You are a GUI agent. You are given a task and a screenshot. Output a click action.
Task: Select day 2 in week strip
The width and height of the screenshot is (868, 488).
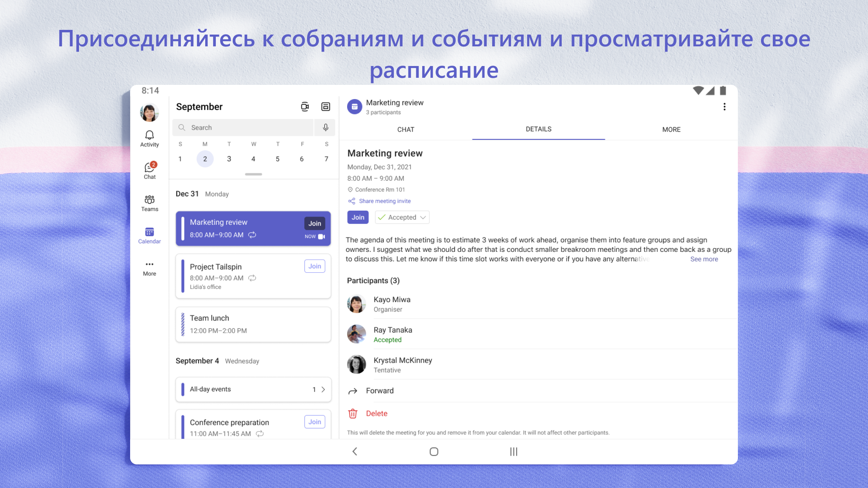205,159
